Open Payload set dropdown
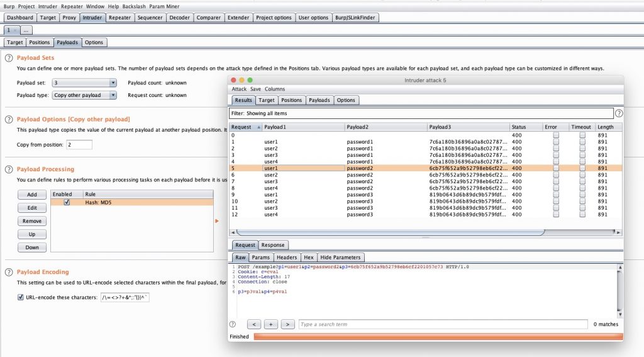This screenshot has width=644, height=357. [84, 83]
